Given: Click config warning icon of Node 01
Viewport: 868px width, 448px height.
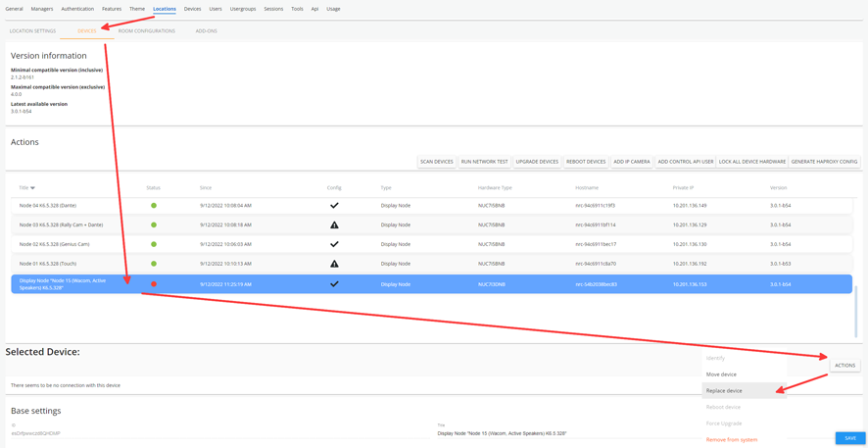Looking at the screenshot, I should (334, 264).
